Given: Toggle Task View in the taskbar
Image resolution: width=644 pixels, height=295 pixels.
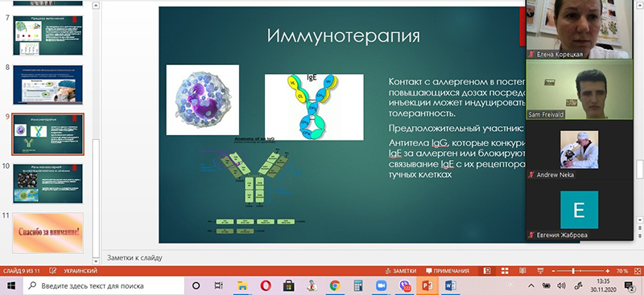Looking at the screenshot, I should pyautogui.click(x=219, y=285).
